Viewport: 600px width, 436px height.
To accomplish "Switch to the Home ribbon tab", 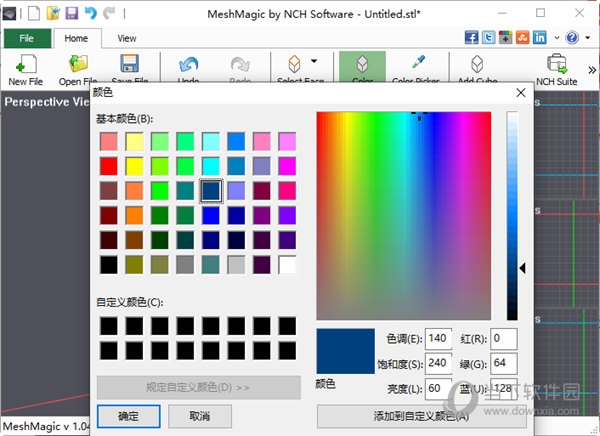I will (76, 38).
